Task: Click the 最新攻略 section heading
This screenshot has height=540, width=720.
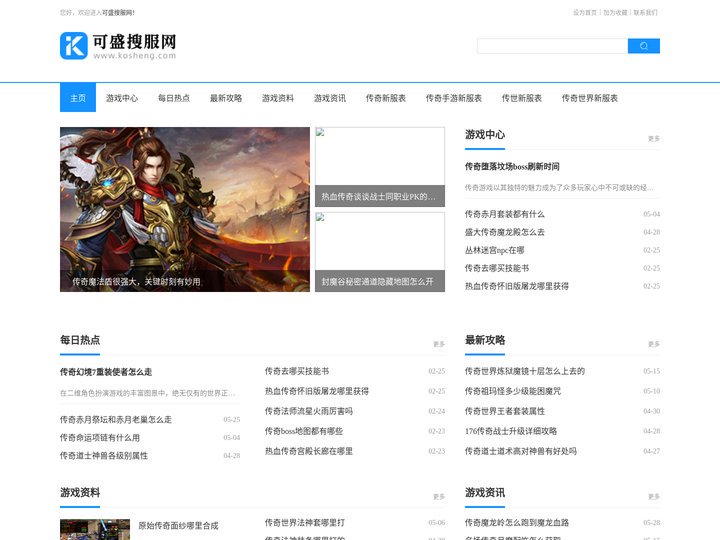Action: [484, 340]
